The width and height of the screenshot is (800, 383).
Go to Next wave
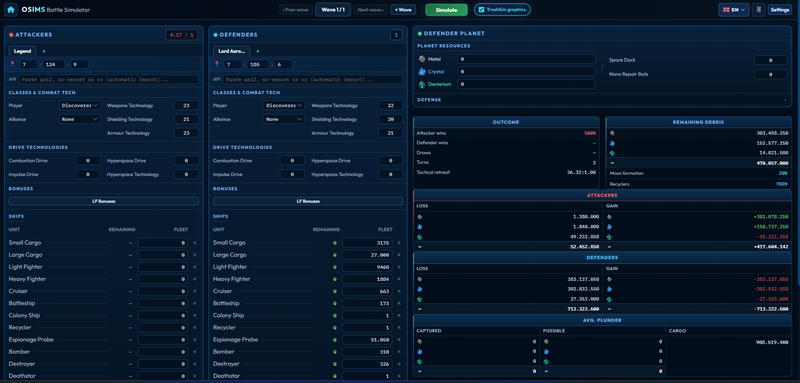370,10
